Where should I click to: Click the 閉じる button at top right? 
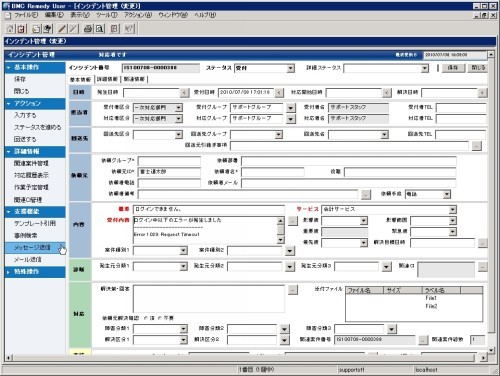[x=478, y=68]
